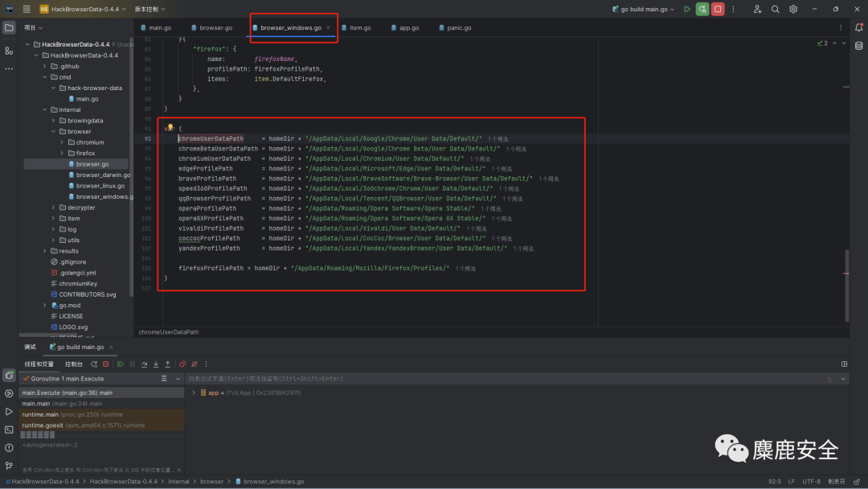Open the debug tool window icon on left
Viewport: 868px width, 489px height.
click(8, 376)
